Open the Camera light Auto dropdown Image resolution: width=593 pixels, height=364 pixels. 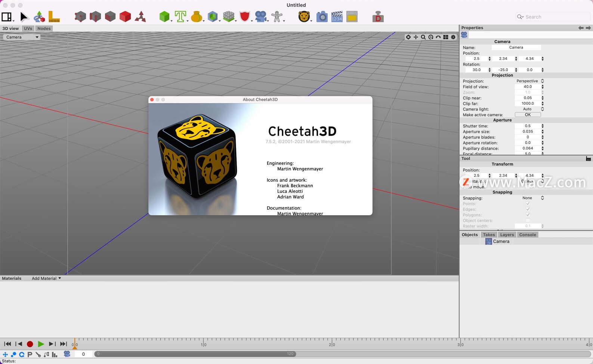pos(530,109)
